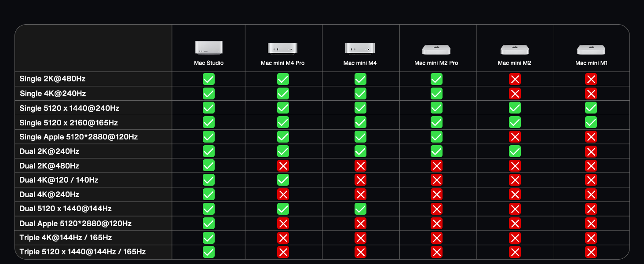The height and width of the screenshot is (264, 644).
Task: Click green check for Mac Studio Dual 2K@480Hz
Action: click(209, 166)
